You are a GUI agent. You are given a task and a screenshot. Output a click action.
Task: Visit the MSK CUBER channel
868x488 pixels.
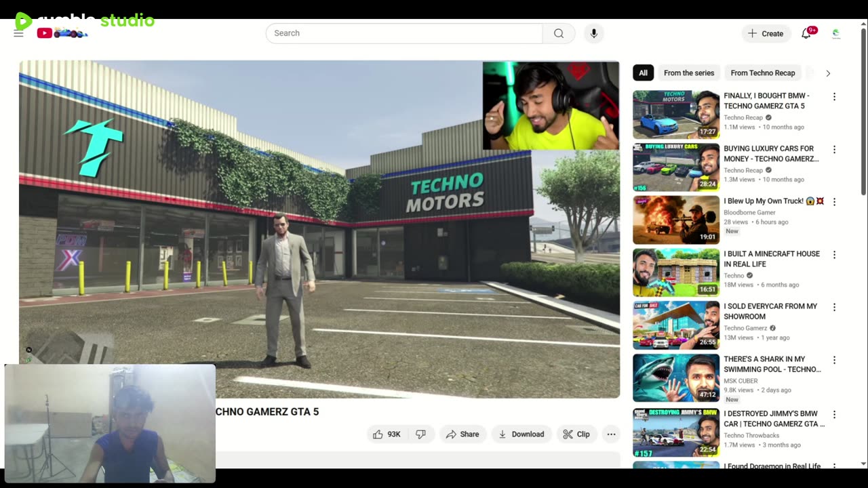coord(742,380)
